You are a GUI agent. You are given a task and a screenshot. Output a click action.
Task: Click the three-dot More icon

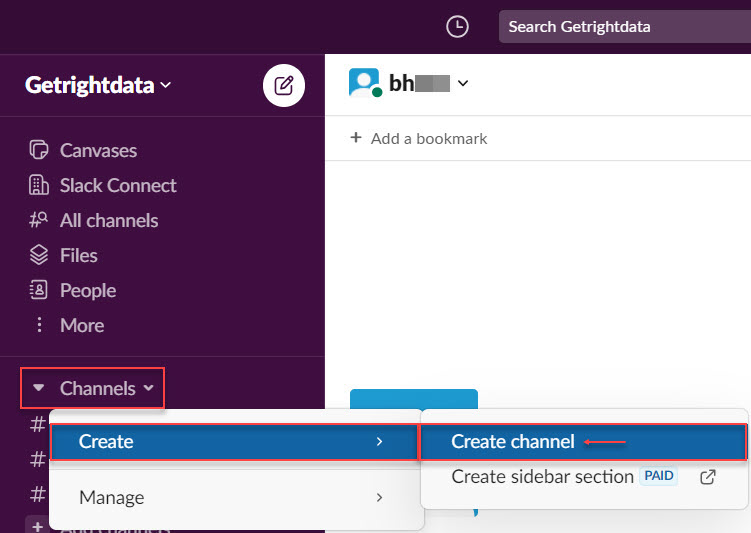point(39,325)
